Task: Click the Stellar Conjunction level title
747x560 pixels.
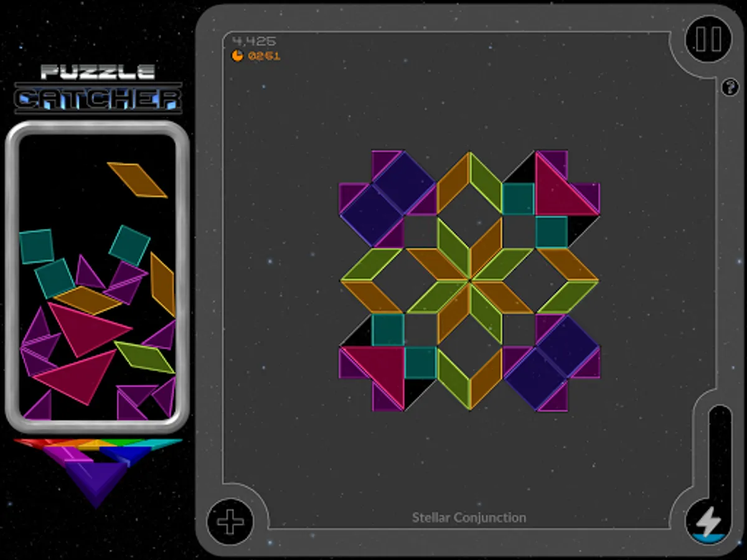Action: [x=469, y=518]
